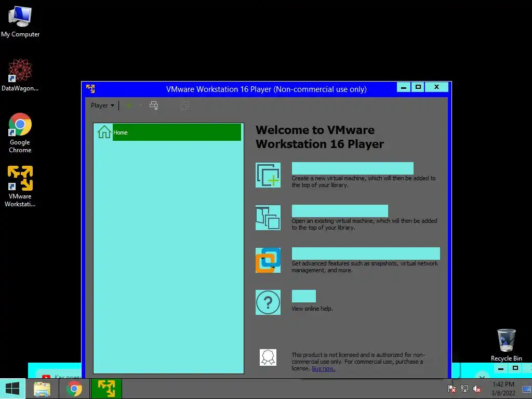Minimize the VMware Workstation Player window

pos(404,87)
